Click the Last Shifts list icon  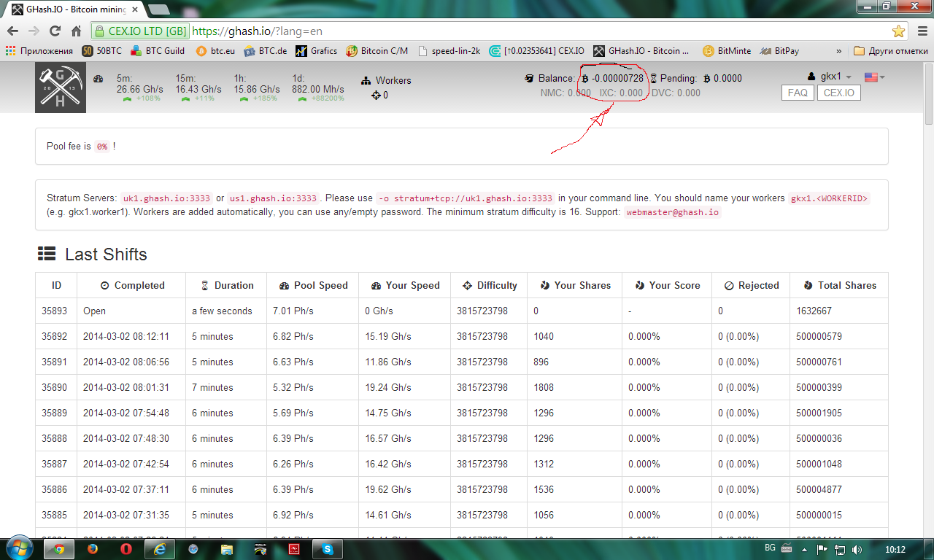click(47, 254)
